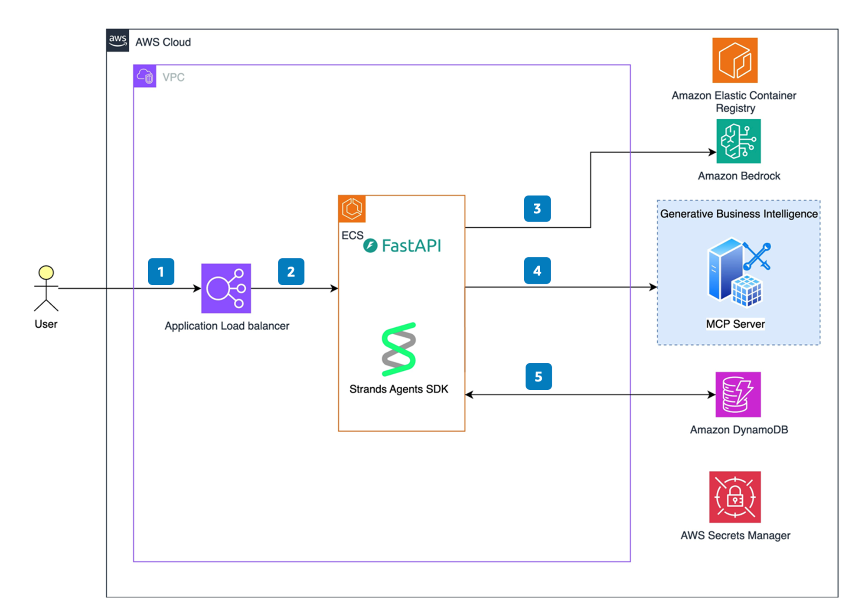Image resolution: width=868 pixels, height=607 pixels.
Task: Select the AWS Secrets Manager icon
Action: tap(734, 497)
